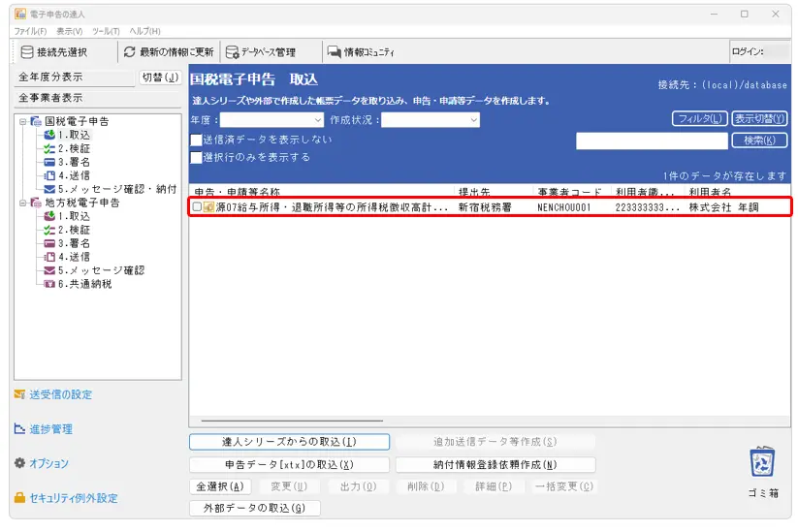Click the 接続先選択 database icon
Screen dimensions: 798x532
click(27, 52)
